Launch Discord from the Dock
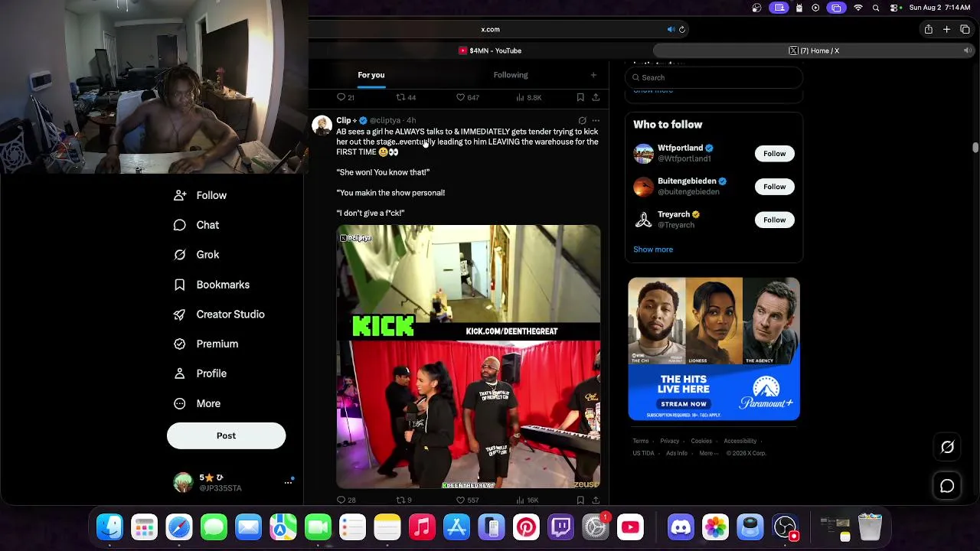Viewport: 980px width, 551px height. pyautogui.click(x=681, y=527)
